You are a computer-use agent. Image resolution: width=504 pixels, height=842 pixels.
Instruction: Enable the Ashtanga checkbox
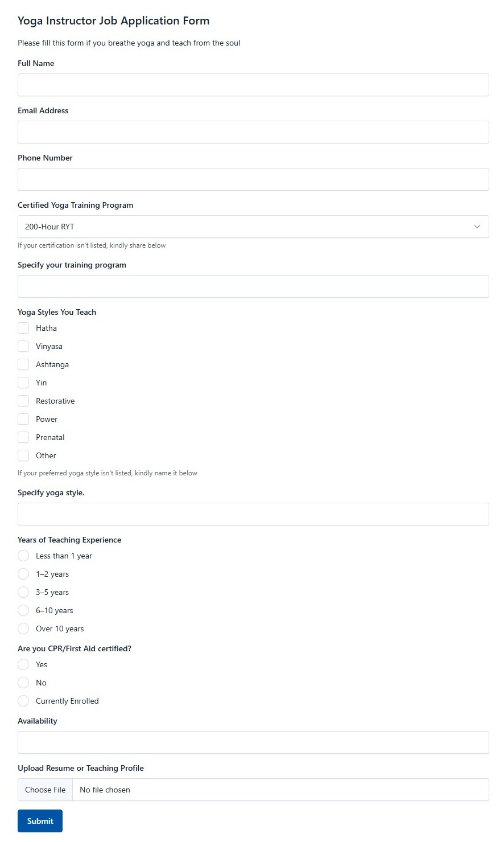[x=23, y=364]
